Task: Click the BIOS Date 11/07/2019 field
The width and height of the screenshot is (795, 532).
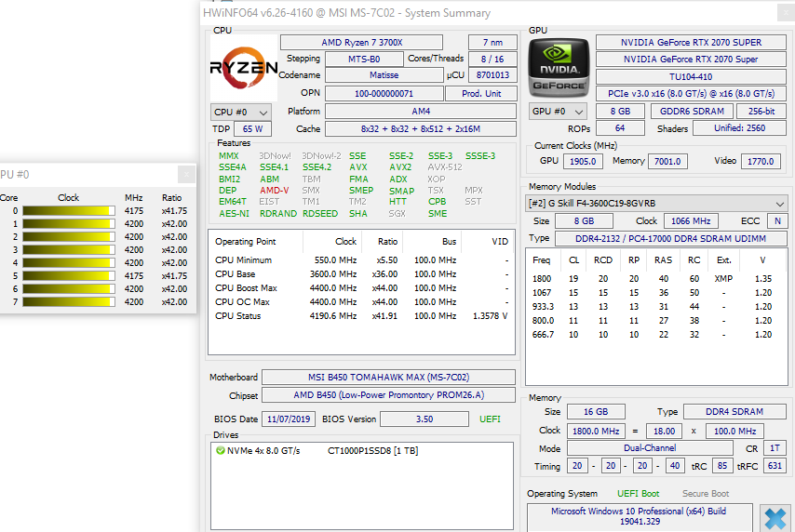Action: point(289,419)
